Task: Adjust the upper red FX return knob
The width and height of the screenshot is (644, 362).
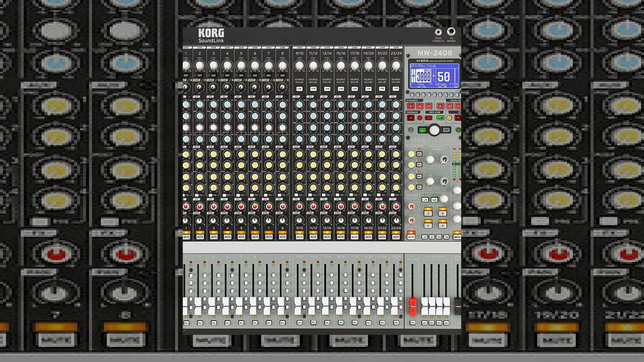Action: click(x=411, y=206)
